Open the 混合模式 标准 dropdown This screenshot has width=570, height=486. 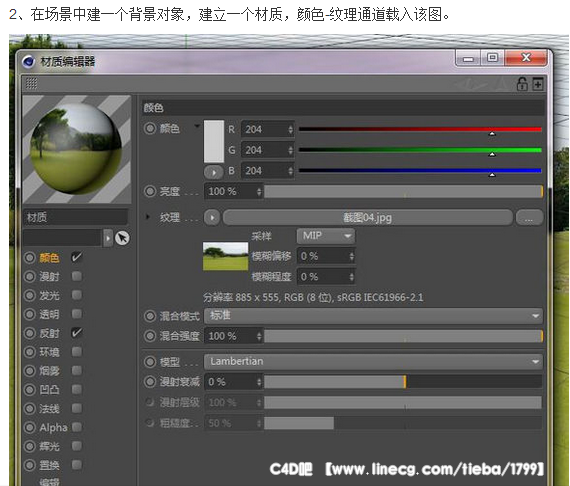(x=373, y=316)
